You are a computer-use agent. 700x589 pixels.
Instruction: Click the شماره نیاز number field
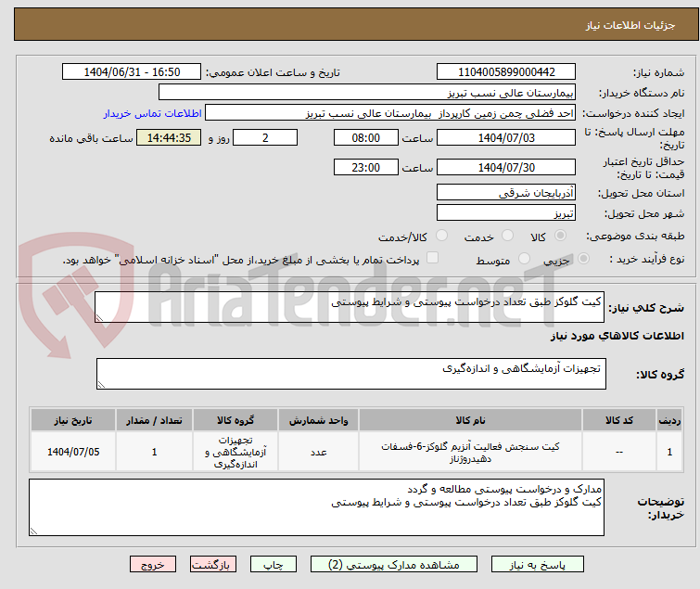506,72
